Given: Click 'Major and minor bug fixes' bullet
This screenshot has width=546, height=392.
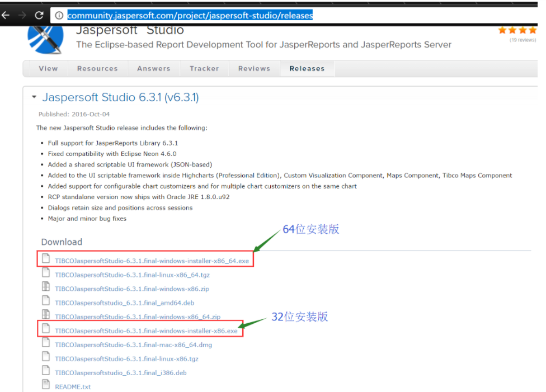Looking at the screenshot, I should pyautogui.click(x=87, y=219).
